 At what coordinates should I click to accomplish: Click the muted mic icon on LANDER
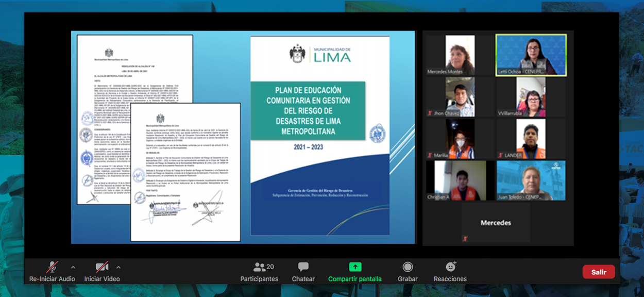pos(501,155)
